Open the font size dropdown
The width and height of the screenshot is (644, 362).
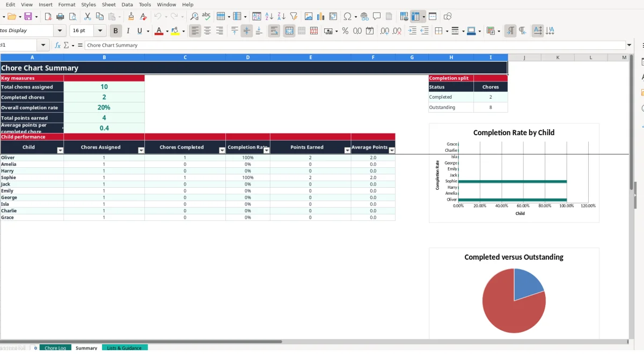point(101,31)
